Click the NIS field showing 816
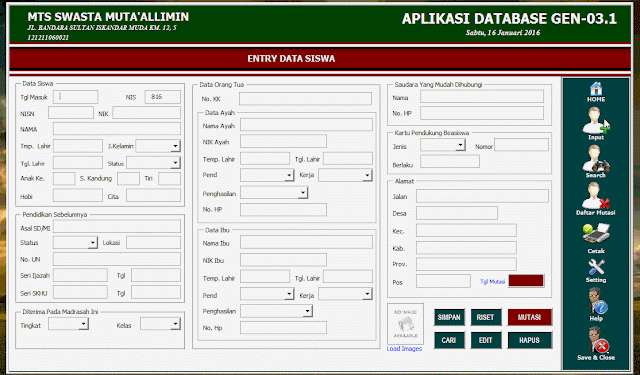 [162, 97]
